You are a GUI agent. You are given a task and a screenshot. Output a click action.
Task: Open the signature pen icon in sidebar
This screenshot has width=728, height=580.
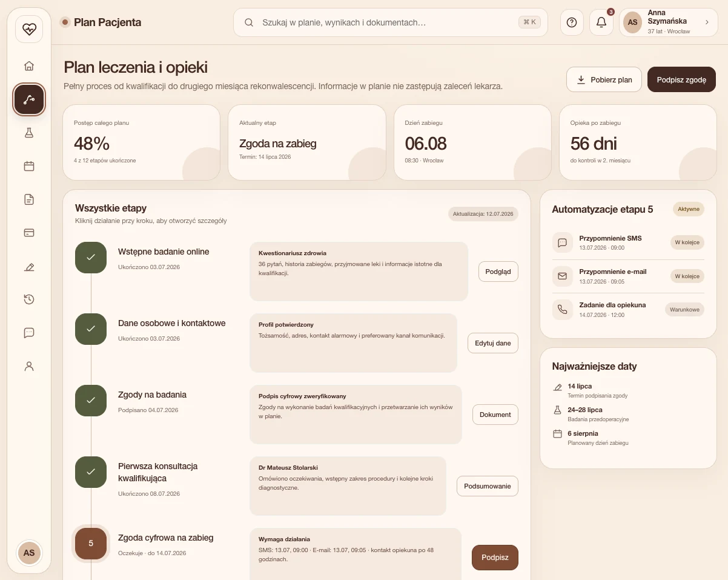[29, 266]
